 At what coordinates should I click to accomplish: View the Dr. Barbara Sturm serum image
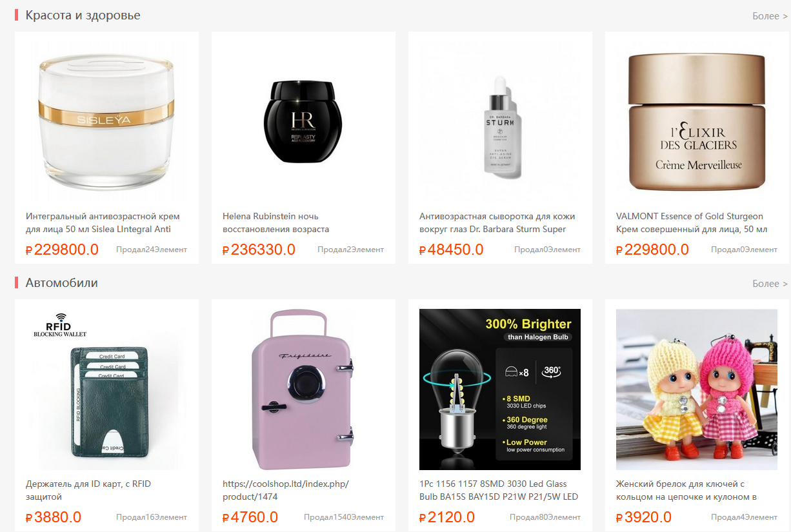coord(500,122)
